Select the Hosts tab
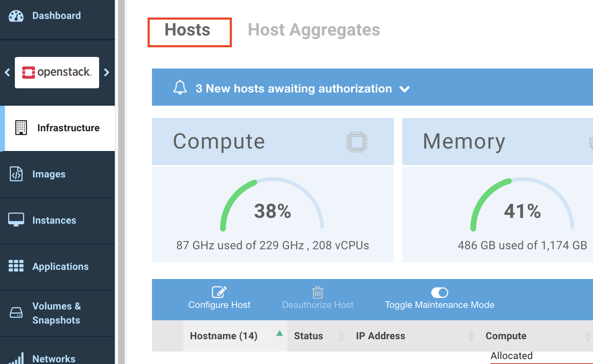This screenshot has width=593, height=364. pos(187,30)
